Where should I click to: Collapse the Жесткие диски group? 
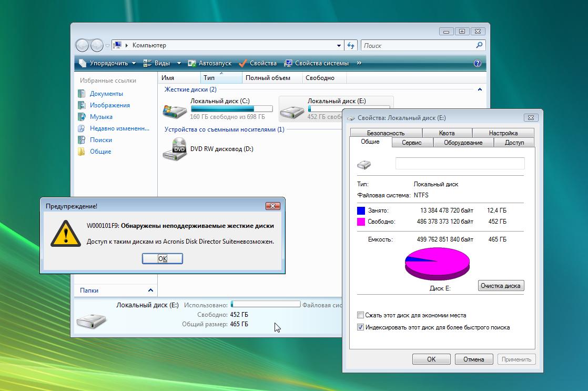[x=480, y=89]
